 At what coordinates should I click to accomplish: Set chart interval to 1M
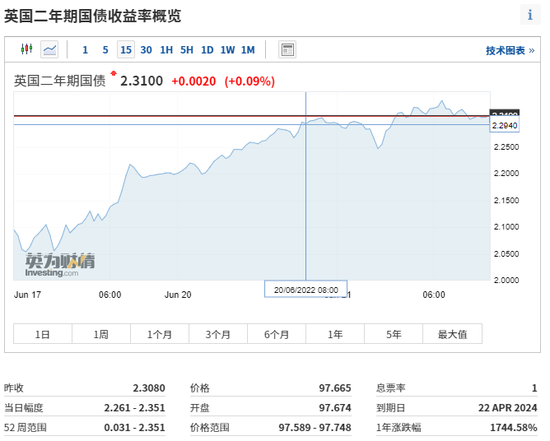click(248, 50)
